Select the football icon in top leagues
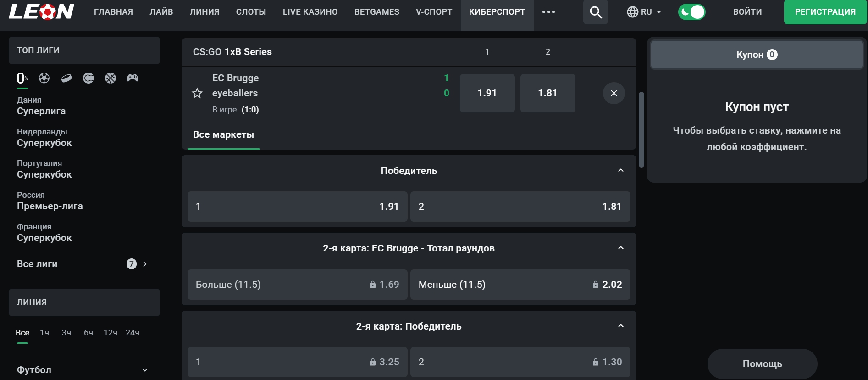 [x=44, y=78]
